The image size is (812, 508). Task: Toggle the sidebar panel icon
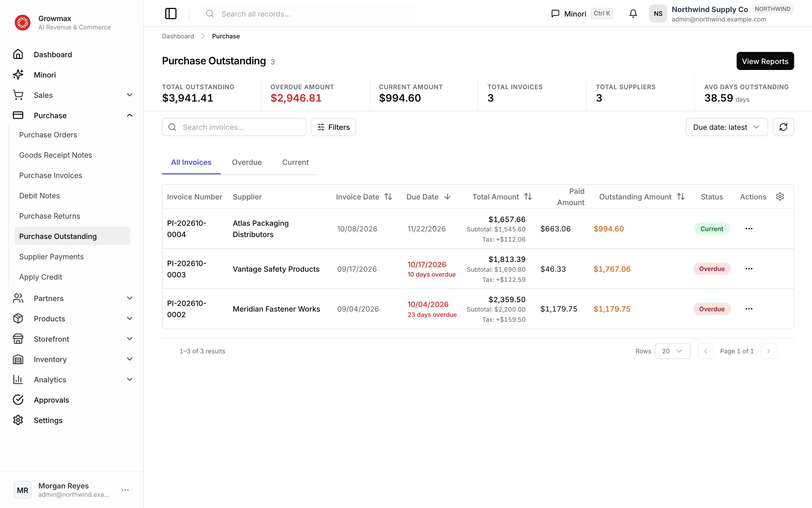point(171,14)
